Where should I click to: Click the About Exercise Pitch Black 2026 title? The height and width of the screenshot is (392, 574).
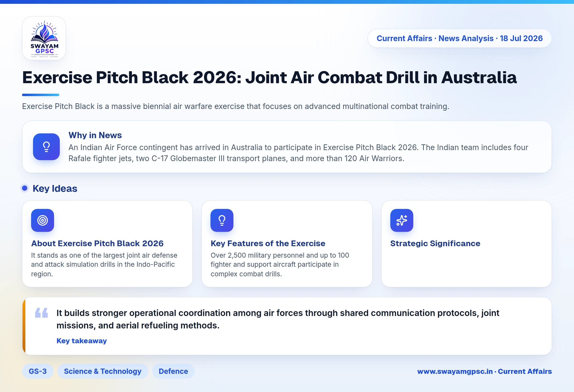click(x=97, y=243)
